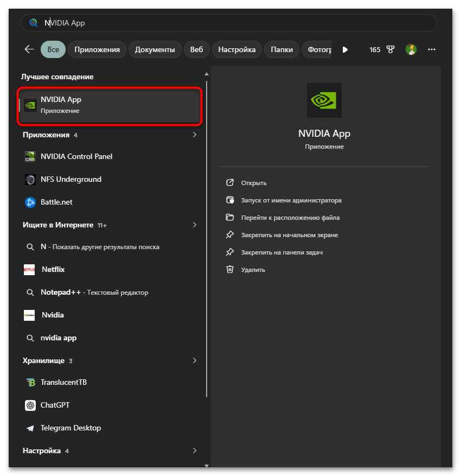Select the Notepad++ Текстовый редактор text

point(94,293)
